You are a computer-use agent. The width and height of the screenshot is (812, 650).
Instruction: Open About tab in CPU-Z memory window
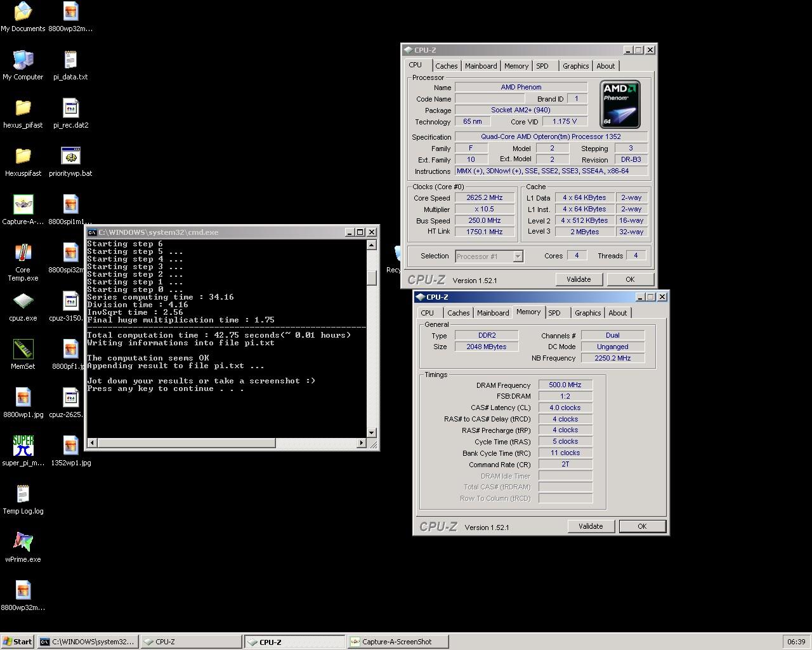coord(618,313)
